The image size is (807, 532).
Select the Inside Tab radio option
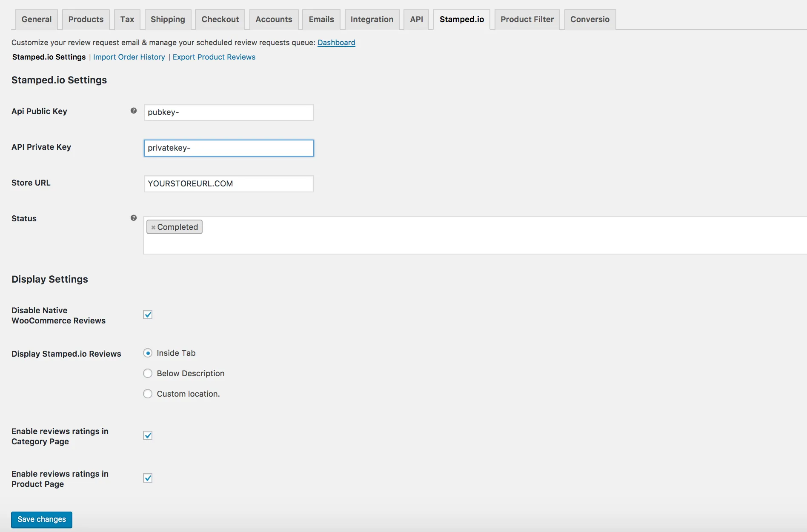pos(148,353)
